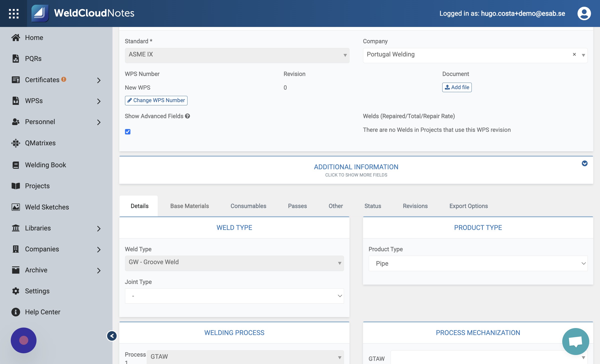Switch to the Base Materials tab

189,206
